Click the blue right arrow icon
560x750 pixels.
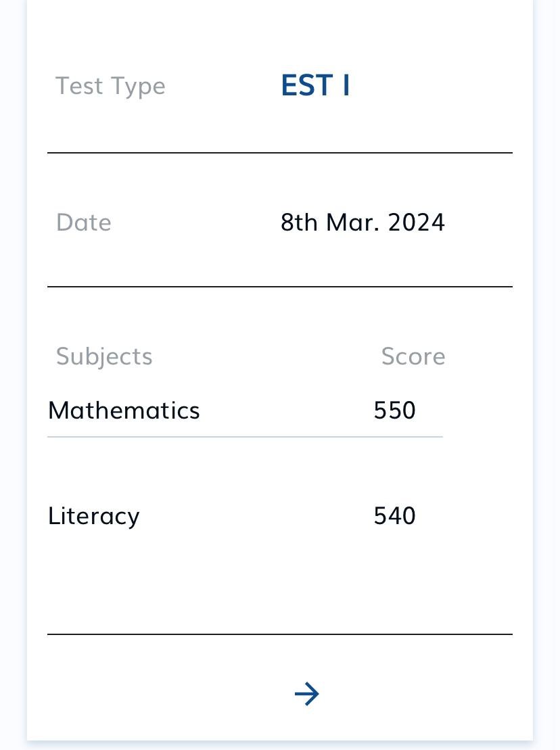[x=306, y=694]
